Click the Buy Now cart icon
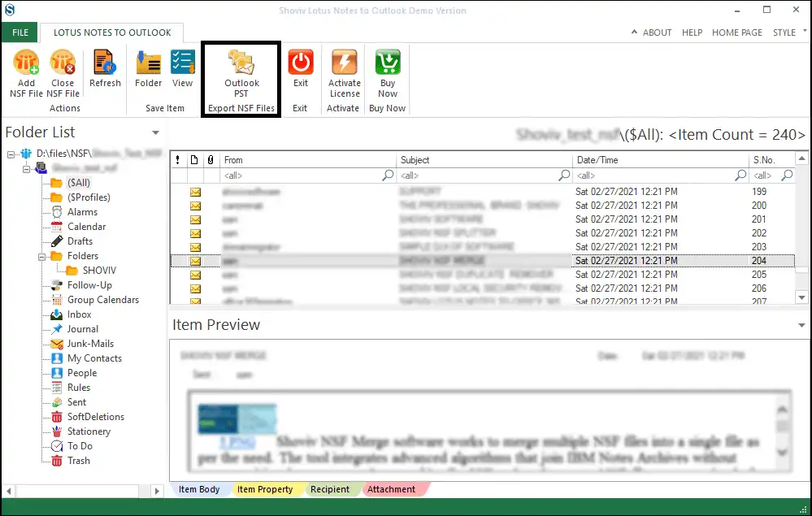 pyautogui.click(x=388, y=63)
